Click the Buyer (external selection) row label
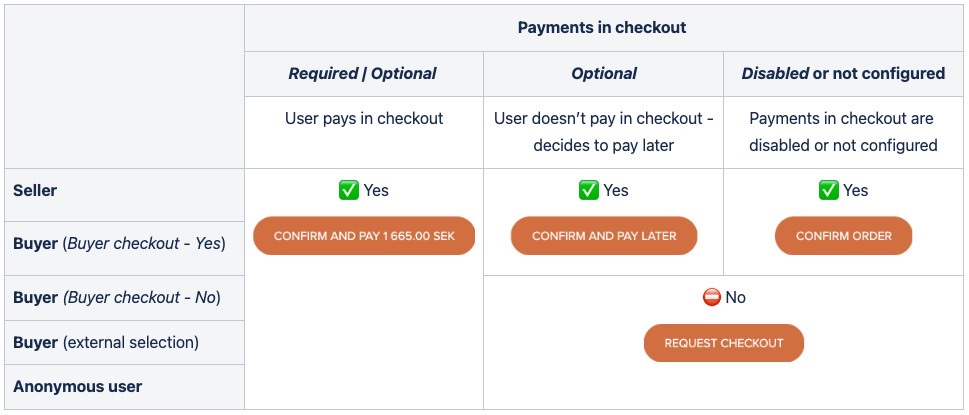 [106, 342]
